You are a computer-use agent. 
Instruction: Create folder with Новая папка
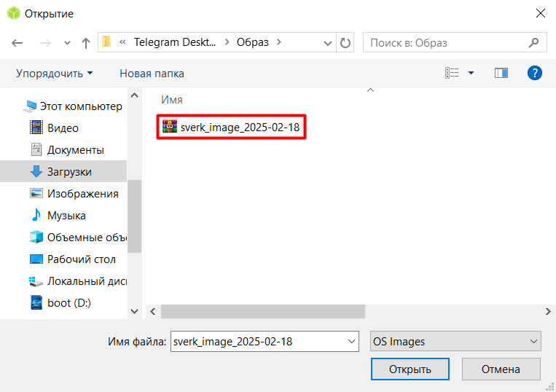coord(152,74)
